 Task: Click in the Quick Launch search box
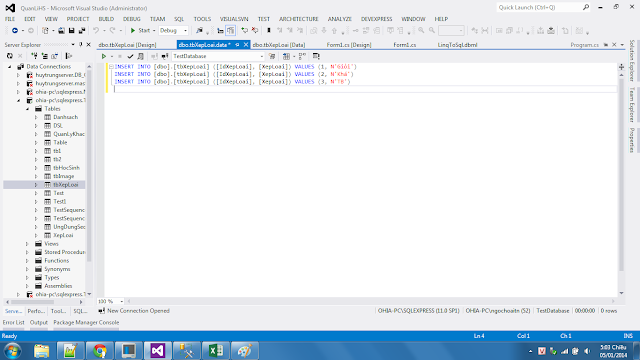[543, 7]
